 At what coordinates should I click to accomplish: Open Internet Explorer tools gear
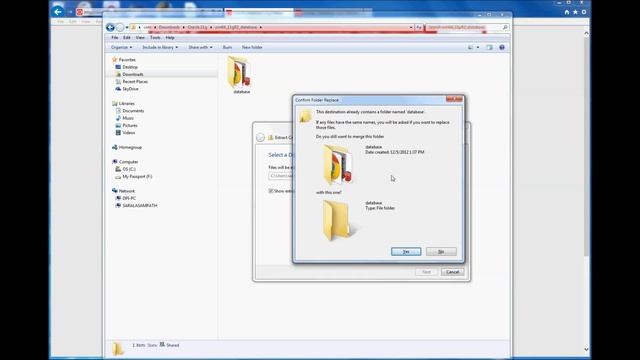(x=584, y=12)
